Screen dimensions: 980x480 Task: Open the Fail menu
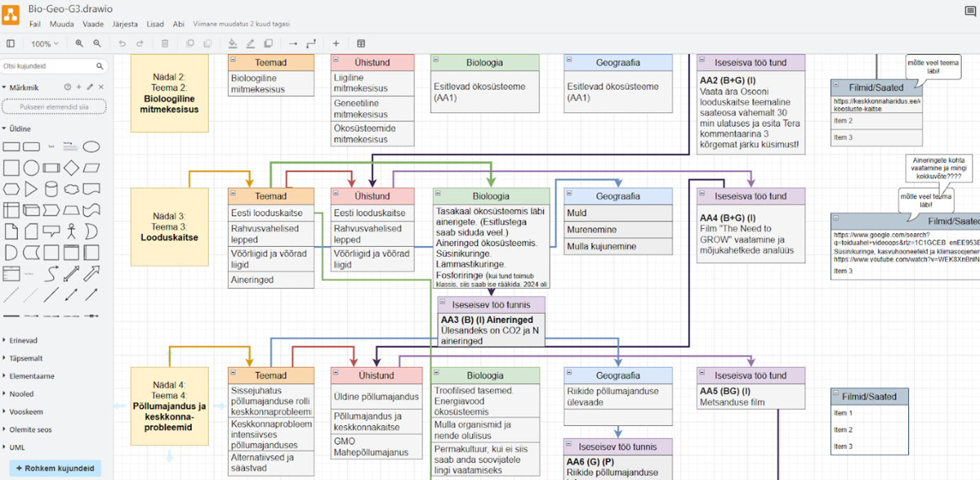click(x=35, y=24)
